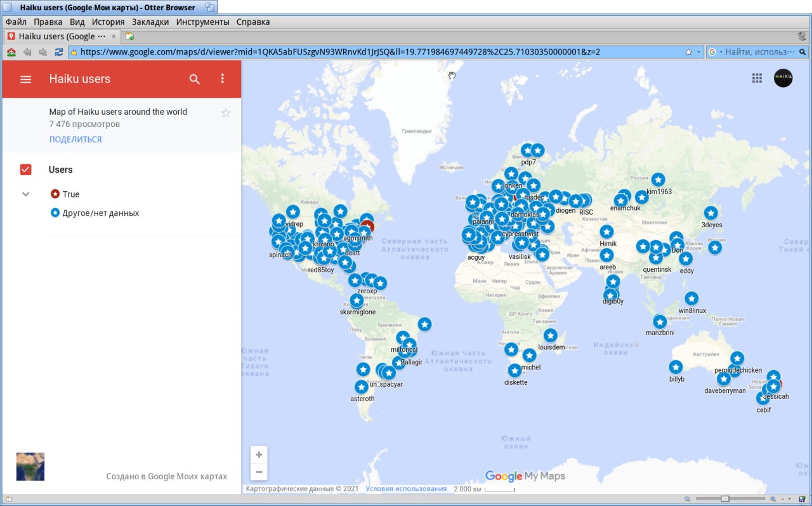Select the pdp7 map marker
The height and width of the screenshot is (506, 812).
click(x=527, y=150)
